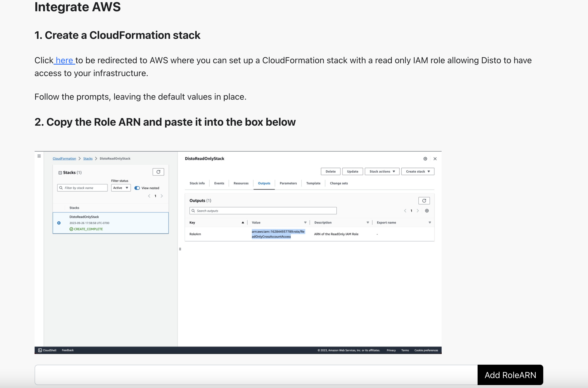Click the 'here' link to AWS
Screen dimensions: 588x388
pos(64,61)
